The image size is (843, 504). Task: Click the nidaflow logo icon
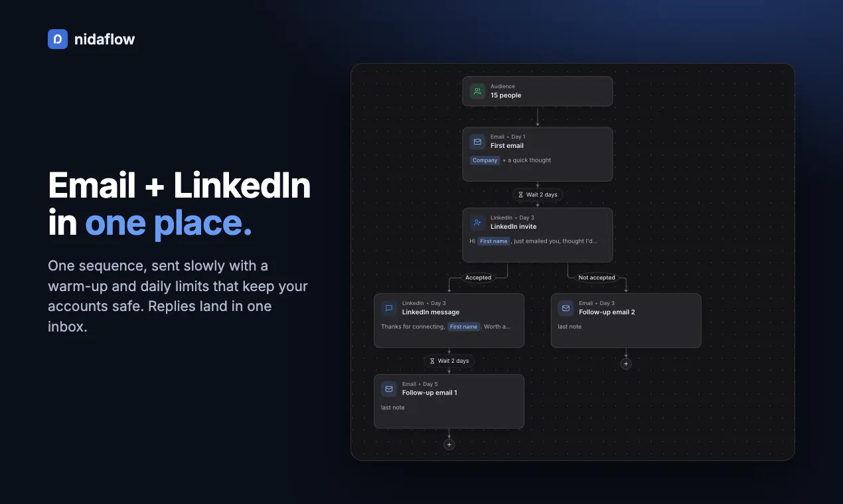(58, 39)
